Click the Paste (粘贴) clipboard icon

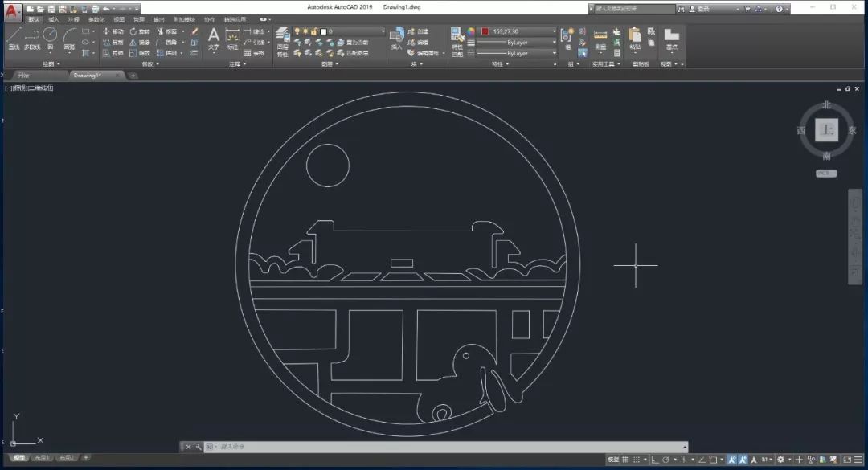(x=635, y=37)
